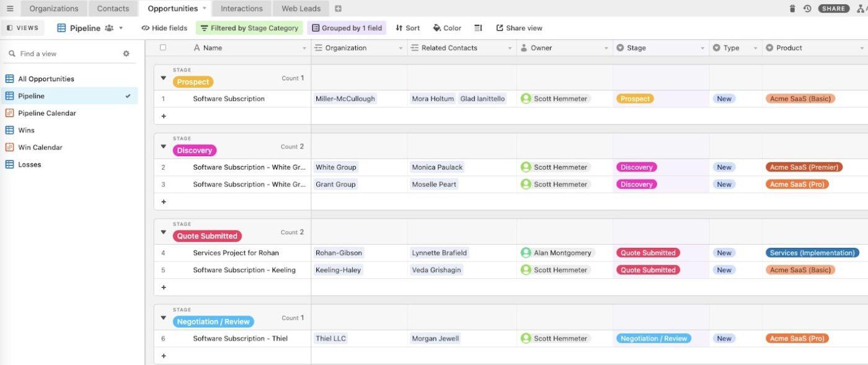The width and height of the screenshot is (868, 365).
Task: Click the collaborators people icon beside Pipeline
Action: point(109,28)
